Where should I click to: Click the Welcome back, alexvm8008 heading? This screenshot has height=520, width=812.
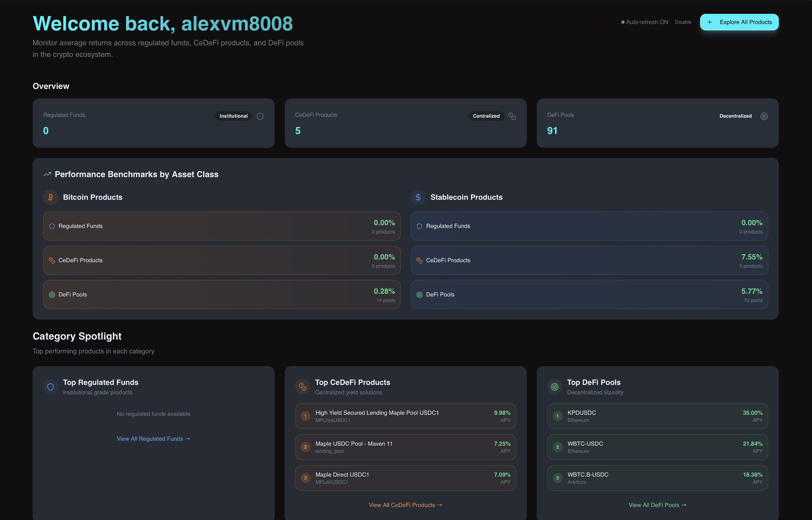pyautogui.click(x=163, y=24)
